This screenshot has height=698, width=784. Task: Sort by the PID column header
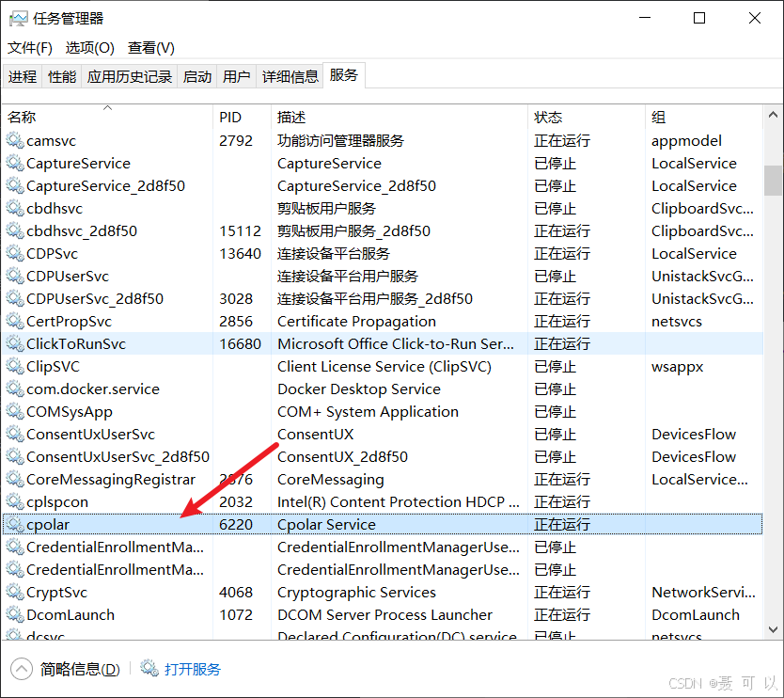(x=242, y=117)
